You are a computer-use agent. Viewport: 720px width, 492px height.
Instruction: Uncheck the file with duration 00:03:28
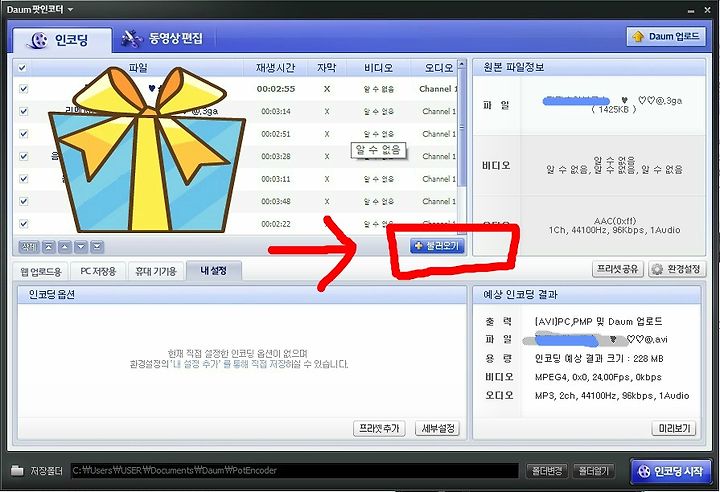pyautogui.click(x=23, y=156)
